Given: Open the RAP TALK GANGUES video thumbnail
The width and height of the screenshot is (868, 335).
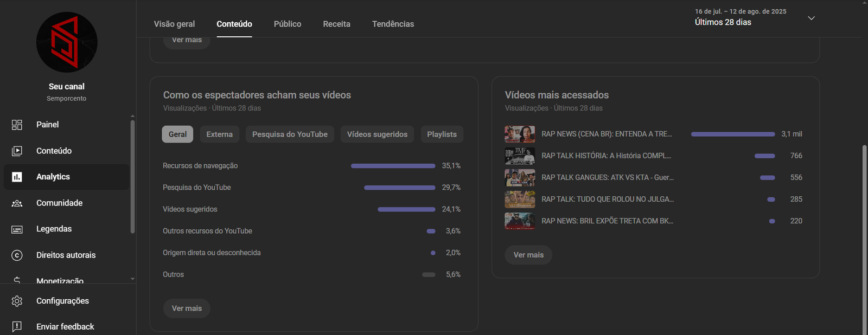Looking at the screenshot, I should (520, 178).
